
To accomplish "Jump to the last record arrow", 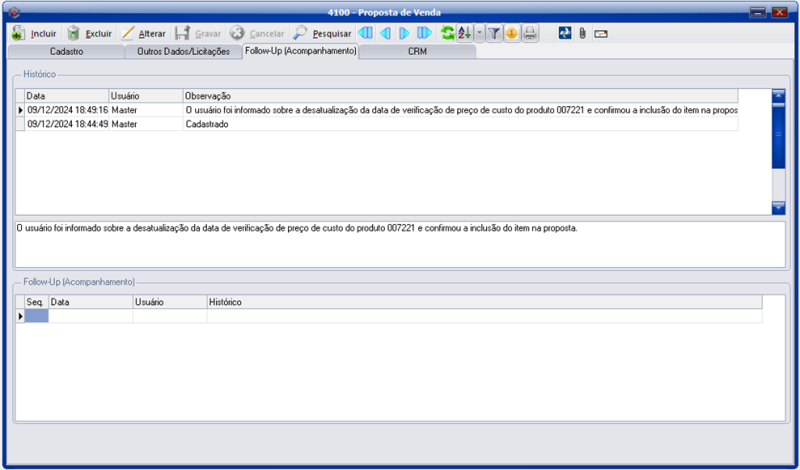I will pos(424,33).
